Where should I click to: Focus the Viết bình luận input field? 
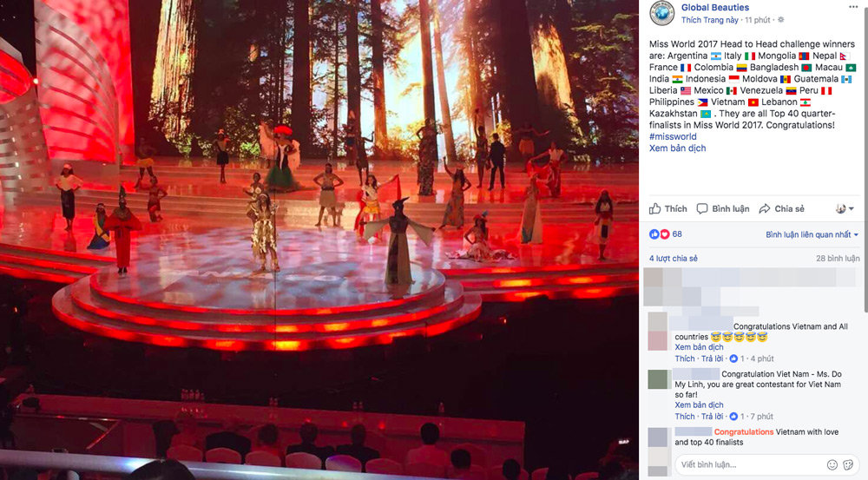[748, 464]
